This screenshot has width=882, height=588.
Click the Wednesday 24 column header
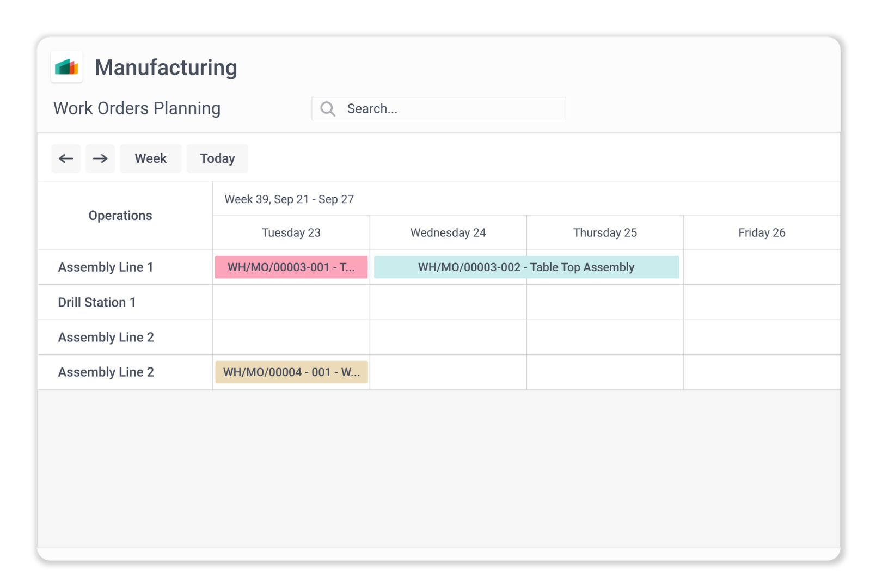(x=448, y=233)
